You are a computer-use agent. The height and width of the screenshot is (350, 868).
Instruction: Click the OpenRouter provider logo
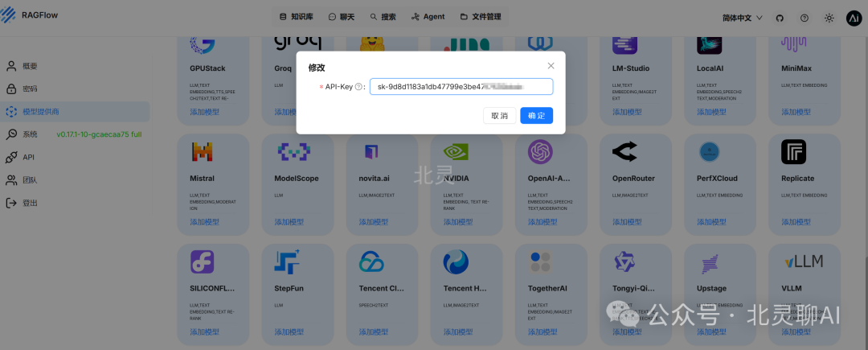[625, 152]
